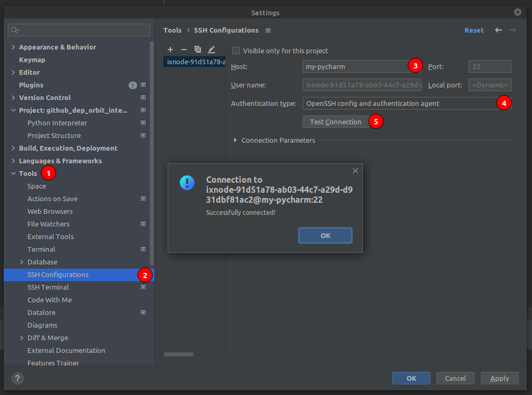Open the Authentication type dropdown
The image size is (532, 395).
click(407, 103)
